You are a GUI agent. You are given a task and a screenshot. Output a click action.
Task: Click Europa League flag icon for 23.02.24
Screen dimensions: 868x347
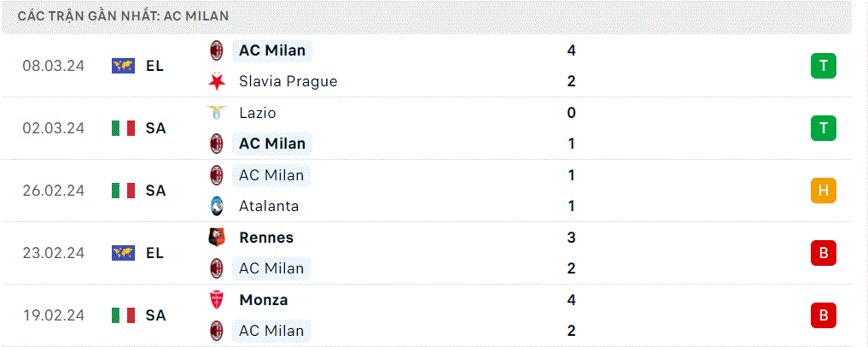pyautogui.click(x=124, y=253)
